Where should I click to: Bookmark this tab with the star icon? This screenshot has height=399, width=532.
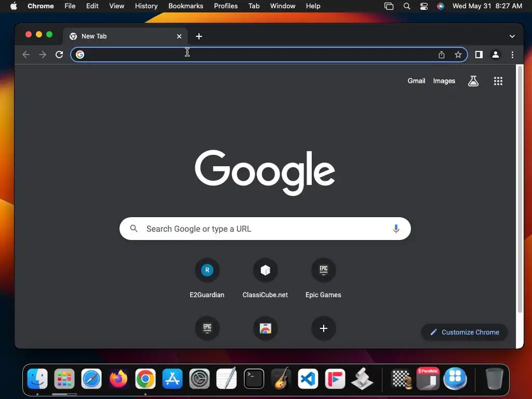coord(458,55)
